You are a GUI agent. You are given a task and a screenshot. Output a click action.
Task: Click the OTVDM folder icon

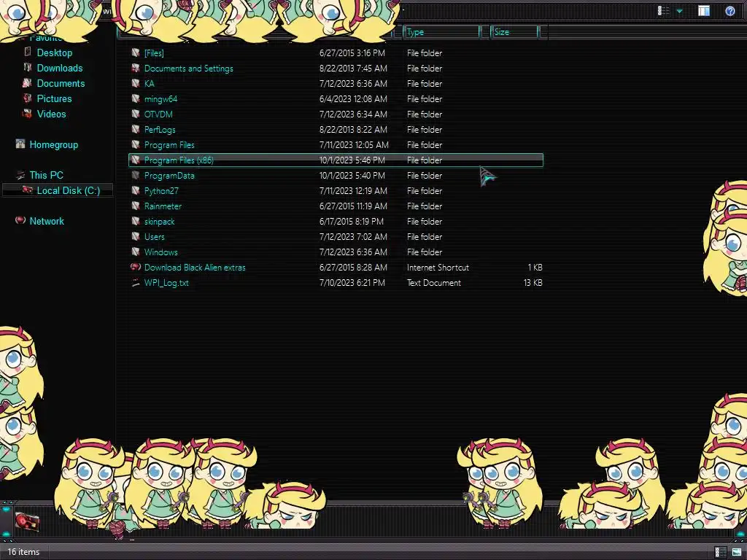coord(136,114)
